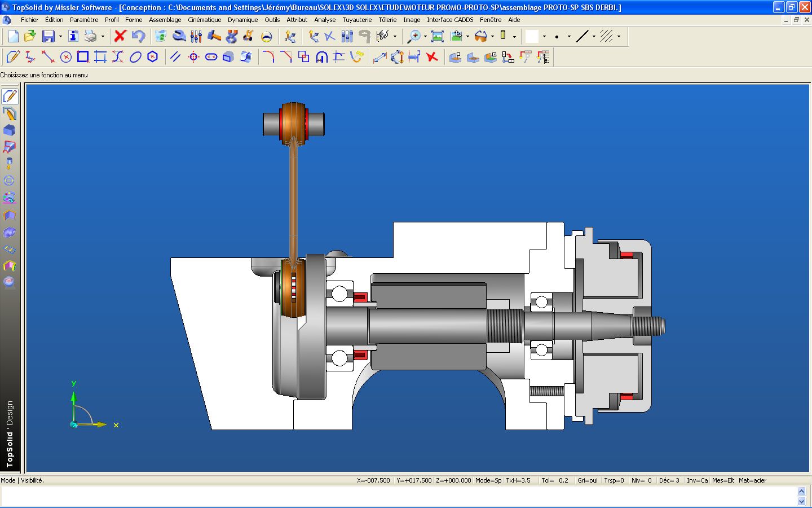This screenshot has height=508, width=812.
Task: Open the Assemblage menu
Action: click(165, 20)
